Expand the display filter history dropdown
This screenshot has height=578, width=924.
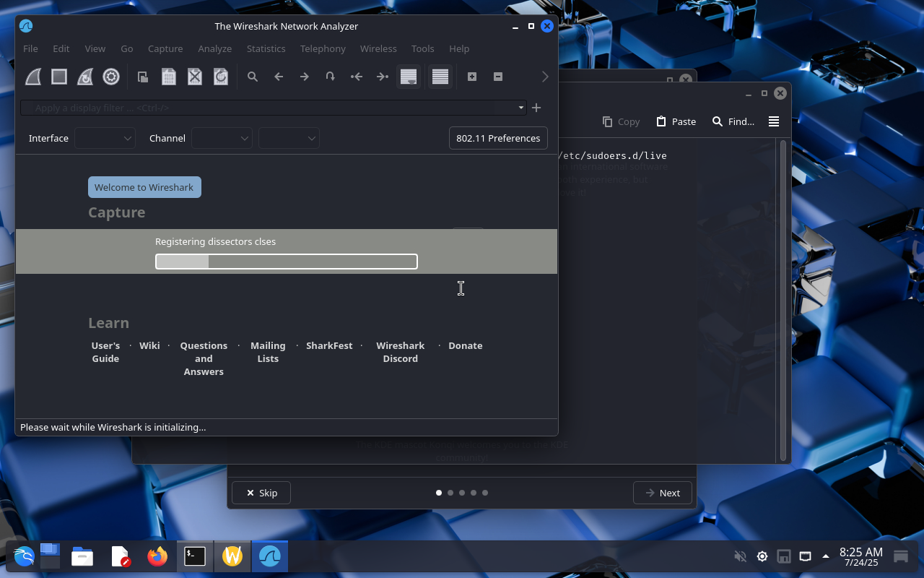coord(520,108)
